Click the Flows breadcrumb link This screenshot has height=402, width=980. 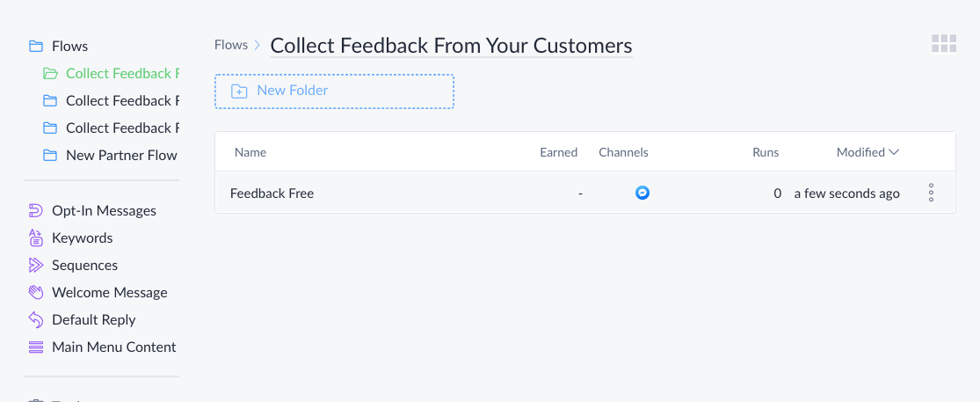(x=230, y=45)
